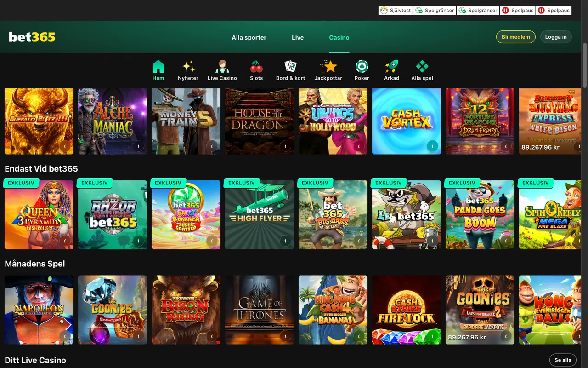The width and height of the screenshot is (588, 368).
Task: Open the Självtest link
Action: tap(396, 10)
